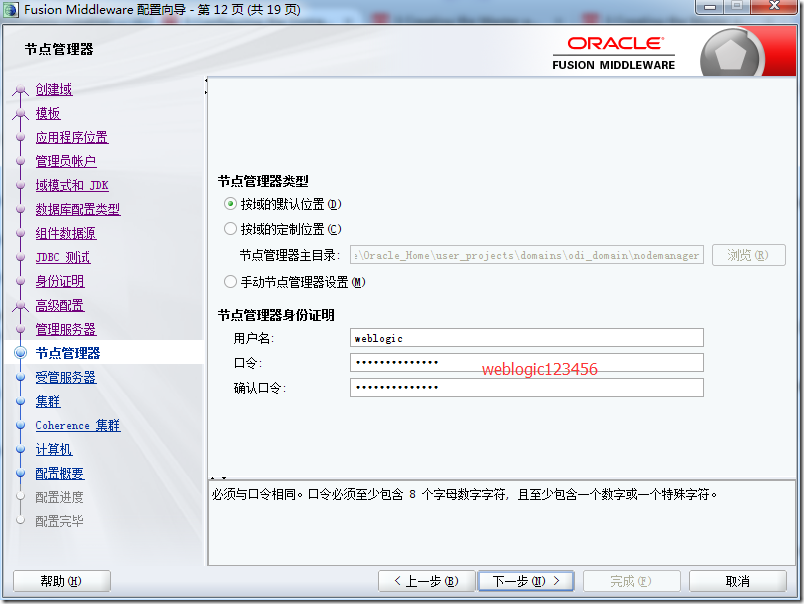This screenshot has width=804, height=604.
Task: Minimize the configuration wizard window
Action: [710, 7]
